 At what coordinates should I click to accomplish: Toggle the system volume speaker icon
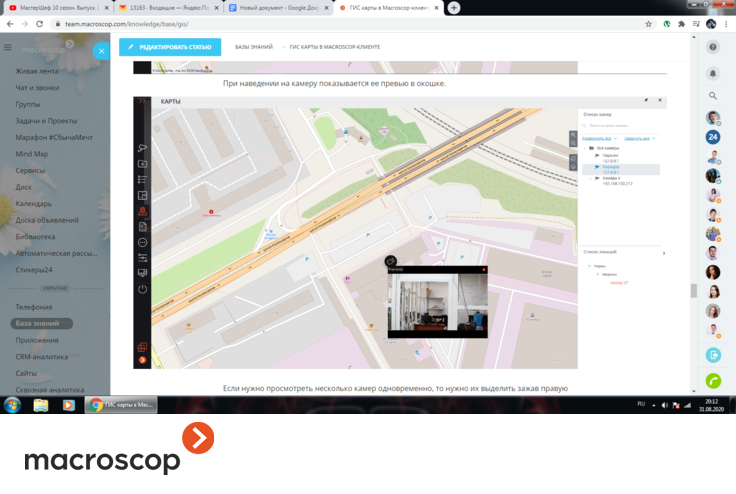tap(664, 405)
